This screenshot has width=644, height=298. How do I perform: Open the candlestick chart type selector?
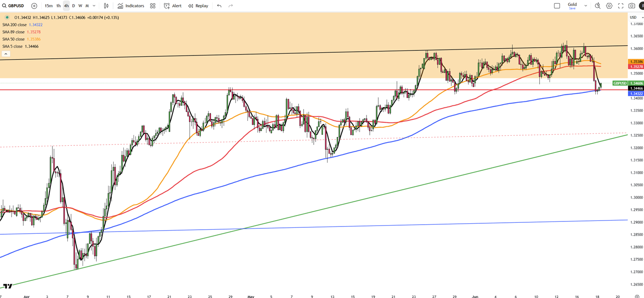tap(106, 6)
